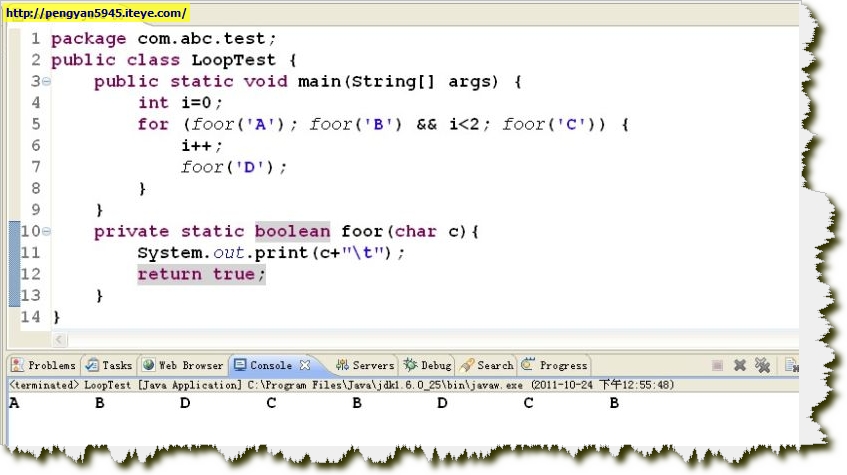Close the Console tab
Viewport: 847px width, 475px height.
pos(305,365)
